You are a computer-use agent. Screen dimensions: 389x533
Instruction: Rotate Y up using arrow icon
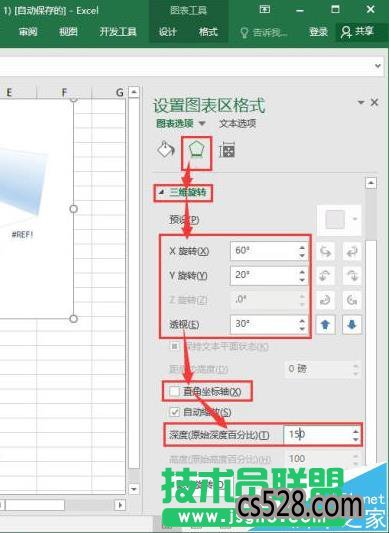click(325, 276)
